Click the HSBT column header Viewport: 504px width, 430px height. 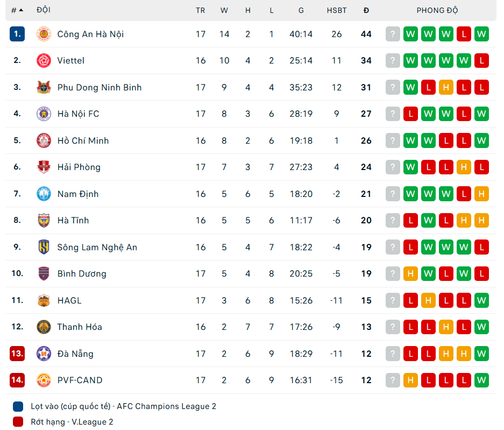click(337, 10)
